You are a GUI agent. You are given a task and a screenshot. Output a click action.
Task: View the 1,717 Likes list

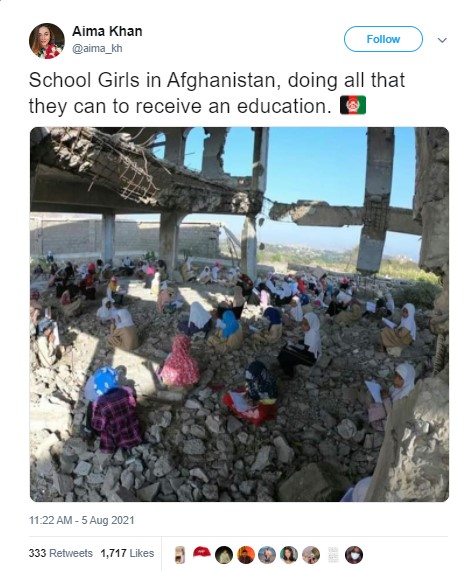point(127,553)
